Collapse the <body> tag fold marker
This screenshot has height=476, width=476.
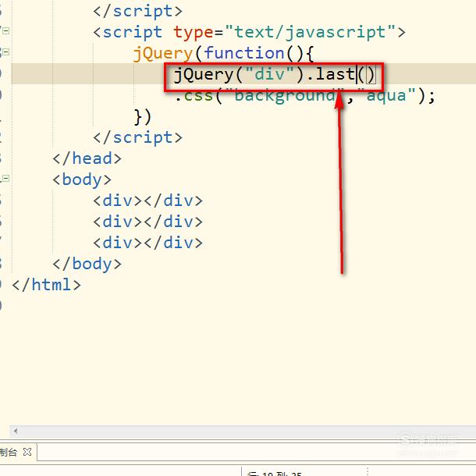[x=5, y=178]
